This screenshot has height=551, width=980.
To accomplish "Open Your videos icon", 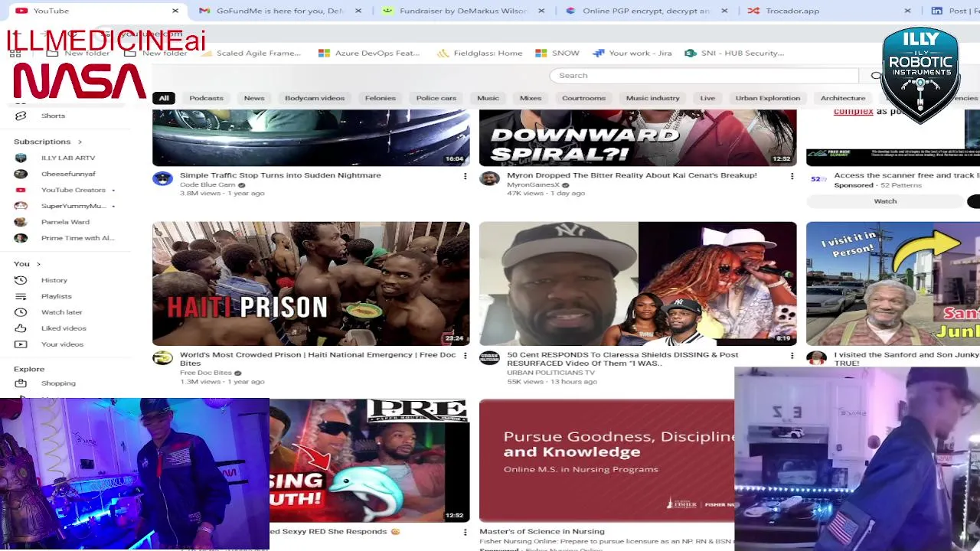I will tap(21, 344).
